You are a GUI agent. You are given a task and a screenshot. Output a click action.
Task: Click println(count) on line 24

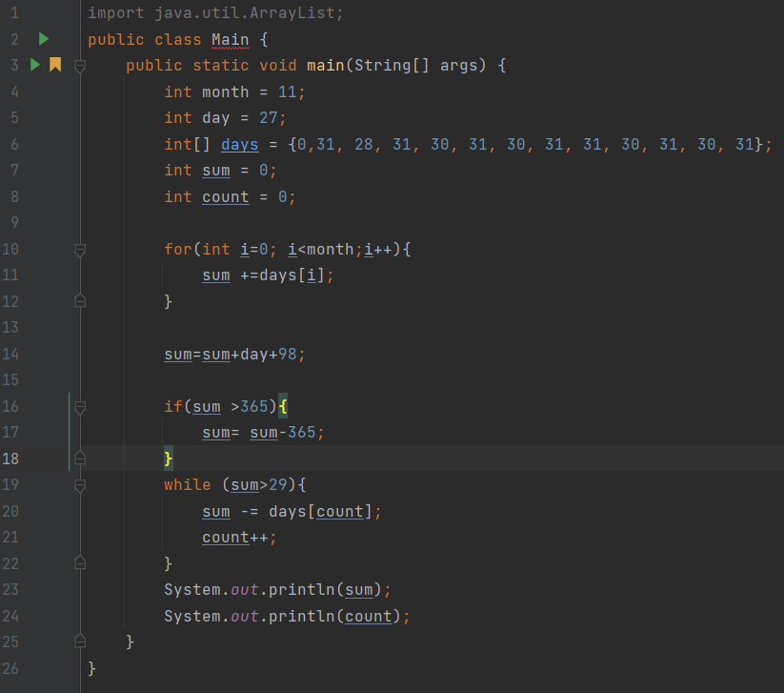coord(334,616)
